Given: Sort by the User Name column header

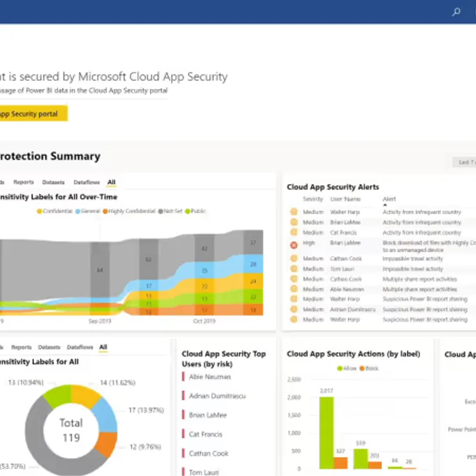Looking at the screenshot, I should [346, 199].
